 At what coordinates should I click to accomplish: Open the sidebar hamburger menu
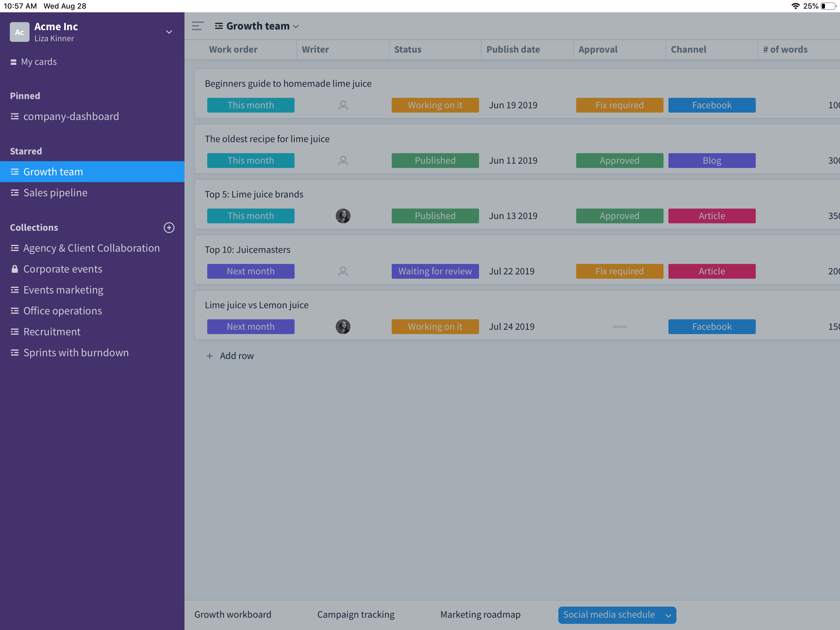point(197,26)
